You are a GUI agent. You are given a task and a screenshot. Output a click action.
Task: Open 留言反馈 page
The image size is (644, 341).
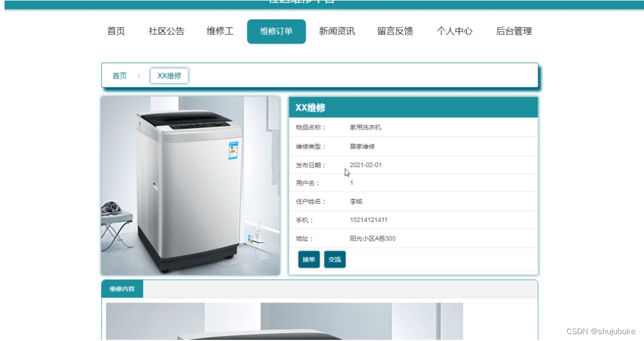point(395,31)
